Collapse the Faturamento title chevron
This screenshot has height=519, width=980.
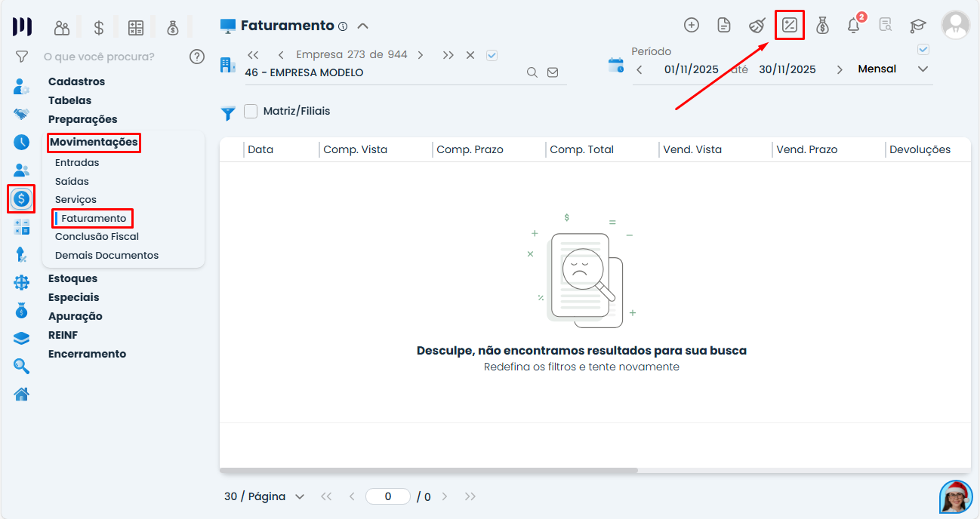pos(362,26)
